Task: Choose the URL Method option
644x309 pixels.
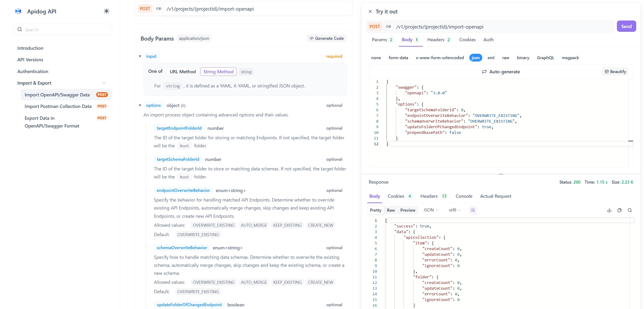Action: [182, 72]
